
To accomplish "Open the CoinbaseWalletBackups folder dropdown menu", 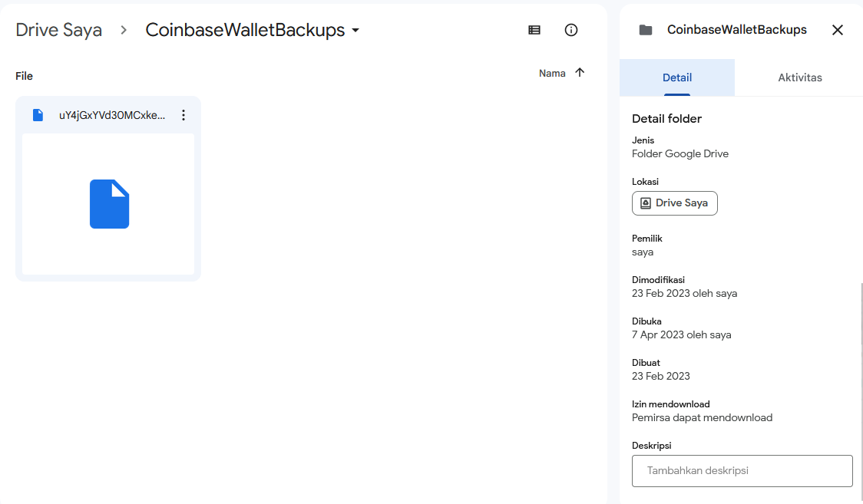I will pos(355,30).
